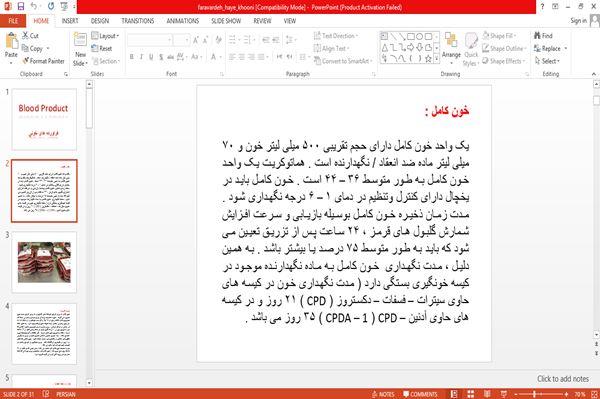Reset the slide layout
The height and width of the screenshot is (399, 600).
[102, 48]
